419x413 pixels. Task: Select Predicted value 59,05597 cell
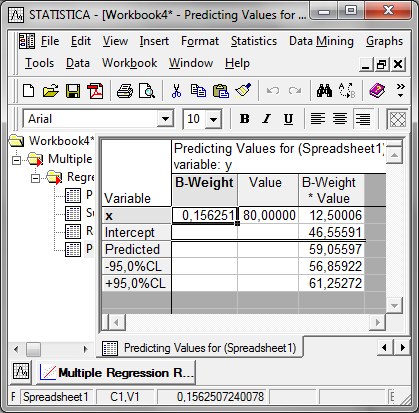[x=331, y=249]
